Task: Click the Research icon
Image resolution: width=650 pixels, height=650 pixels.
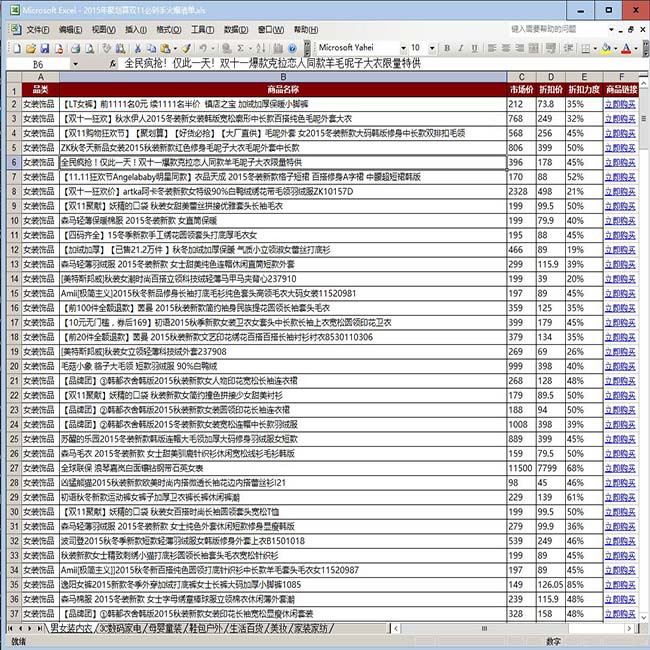Action: click(x=121, y=49)
